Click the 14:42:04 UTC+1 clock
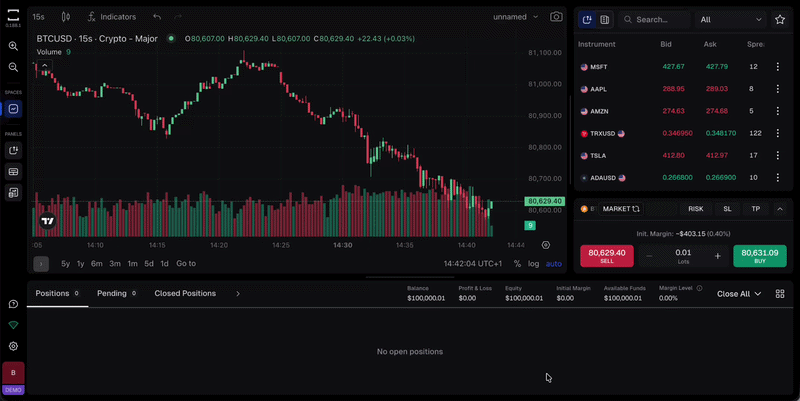Viewport: 800px width, 401px height. point(472,264)
